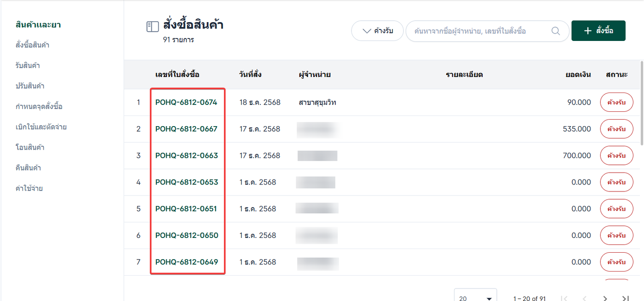Image resolution: width=644 pixels, height=301 pixels.
Task: Jump to last page arrow
Action: (625, 298)
